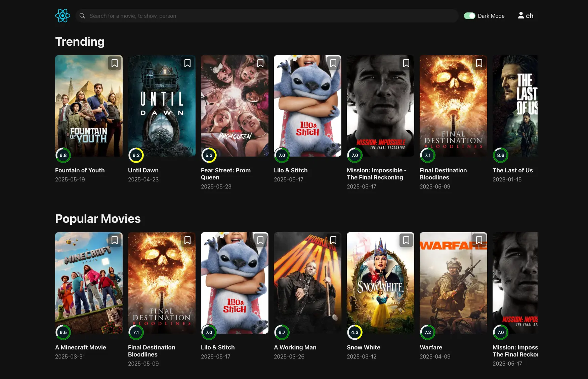
Task: Click the 6.2 rating on Until Dawn
Action: [136, 155]
